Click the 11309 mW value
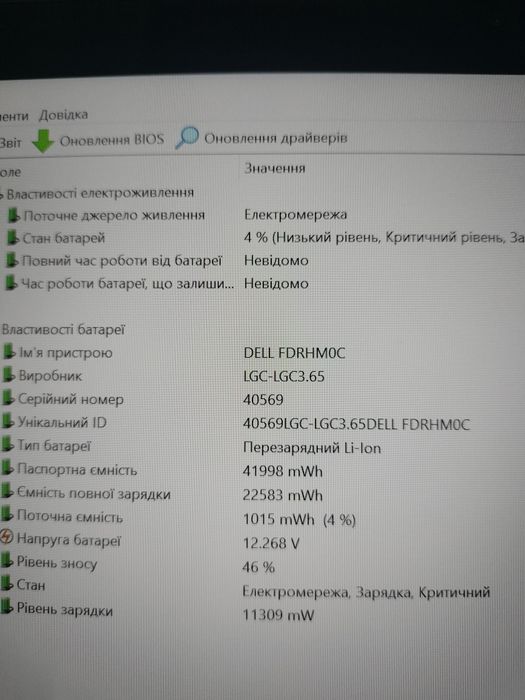The height and width of the screenshot is (700, 525). point(278,615)
